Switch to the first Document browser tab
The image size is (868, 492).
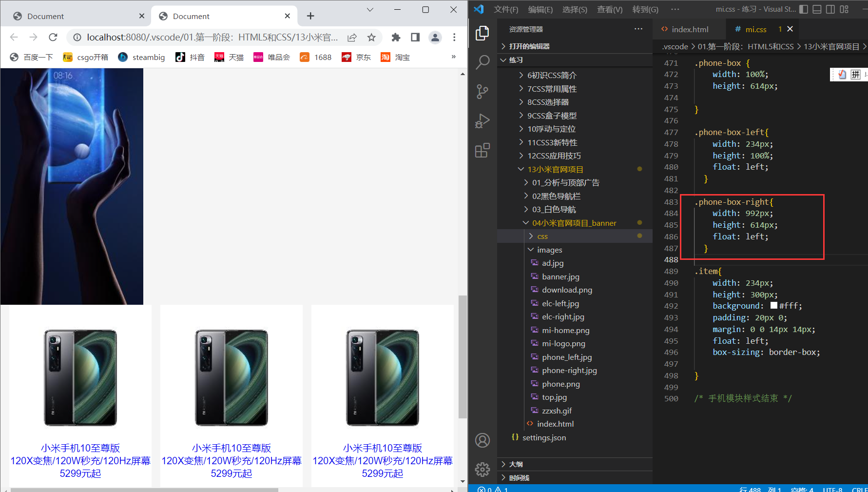[x=78, y=16]
